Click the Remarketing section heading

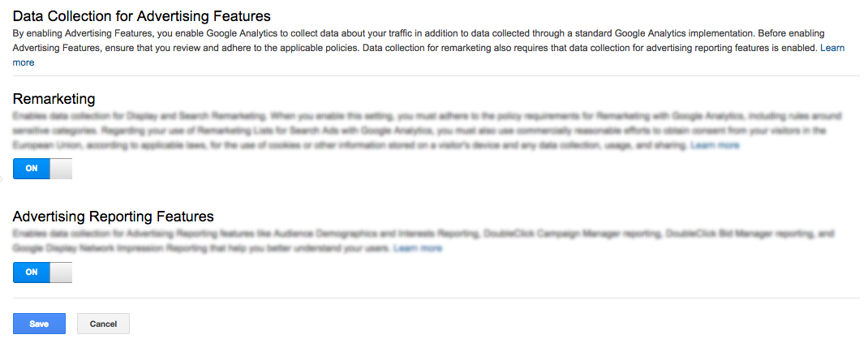click(54, 99)
